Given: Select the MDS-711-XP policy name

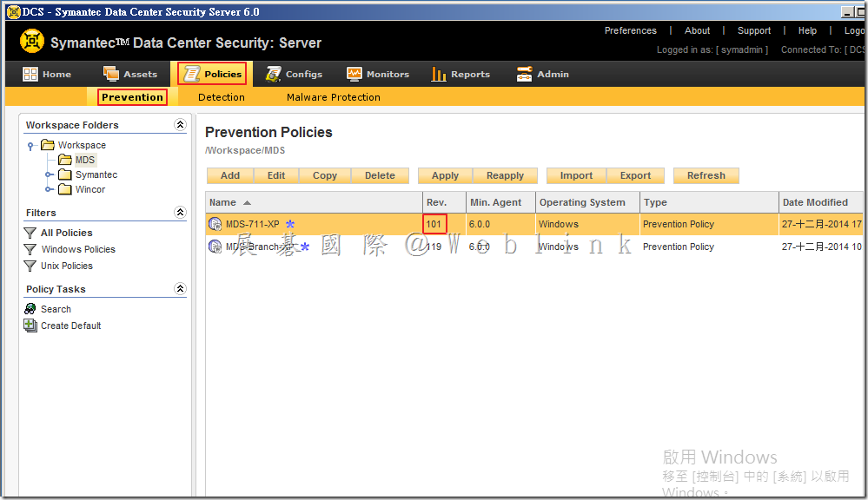Looking at the screenshot, I should 253,224.
